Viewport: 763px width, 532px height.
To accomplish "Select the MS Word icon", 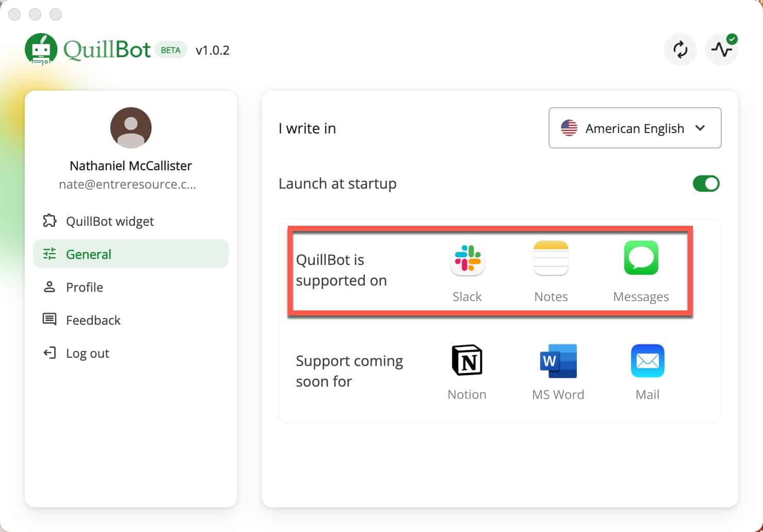I will 558,361.
